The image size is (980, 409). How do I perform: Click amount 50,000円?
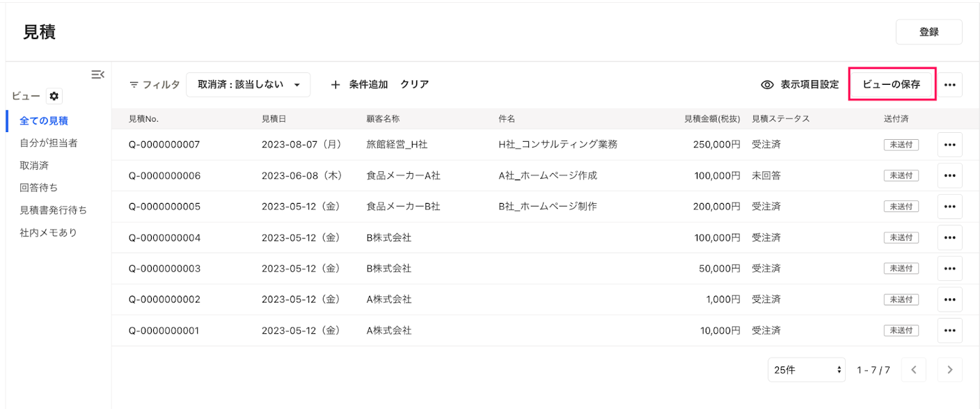(x=720, y=268)
